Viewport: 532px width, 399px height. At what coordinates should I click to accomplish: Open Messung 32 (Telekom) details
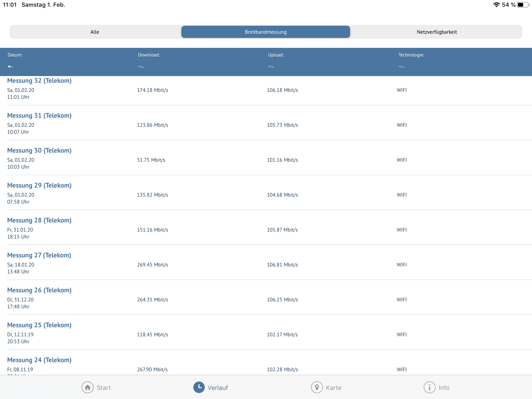[x=39, y=81]
